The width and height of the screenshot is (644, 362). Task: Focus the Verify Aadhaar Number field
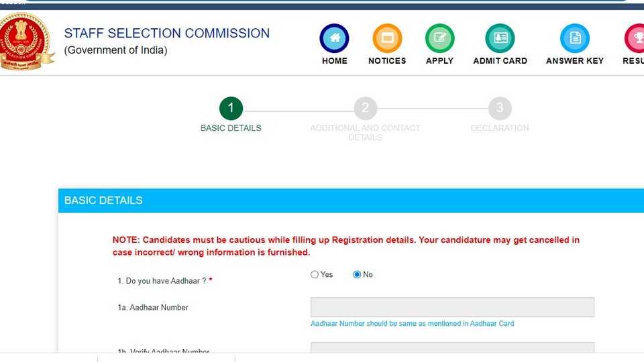click(452, 347)
